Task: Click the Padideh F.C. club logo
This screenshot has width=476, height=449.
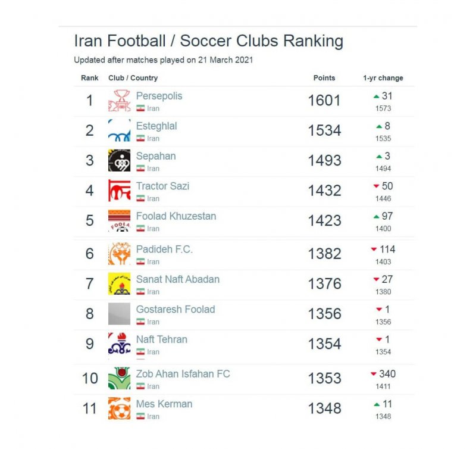Action: click(119, 254)
